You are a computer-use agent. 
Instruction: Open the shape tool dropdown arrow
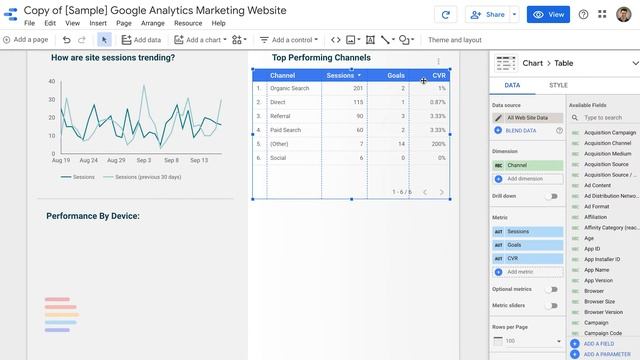pos(413,40)
